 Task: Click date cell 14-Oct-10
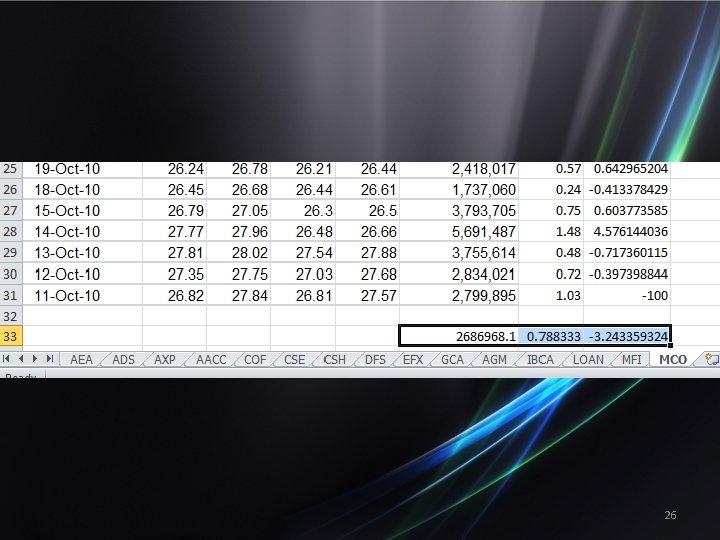click(x=83, y=231)
